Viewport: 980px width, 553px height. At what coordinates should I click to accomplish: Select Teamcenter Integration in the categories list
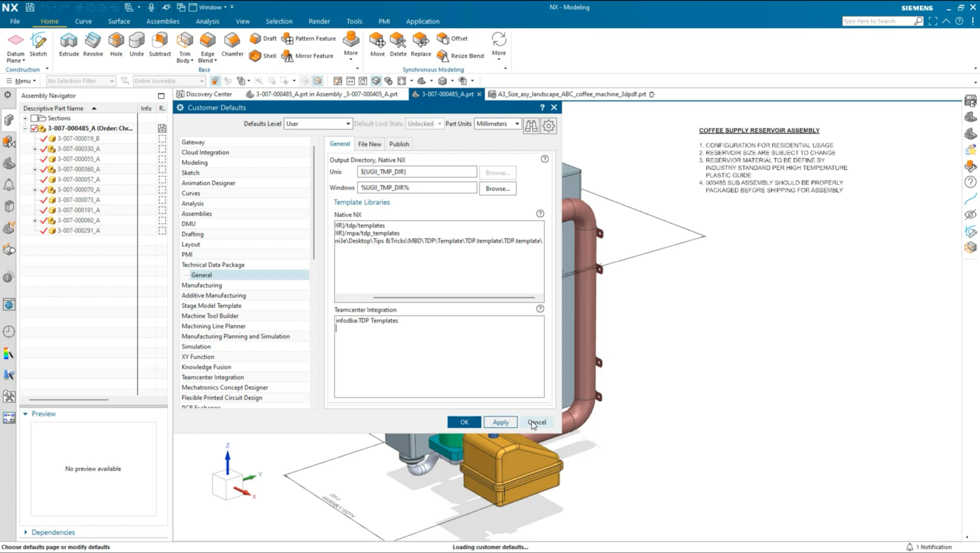click(x=213, y=377)
